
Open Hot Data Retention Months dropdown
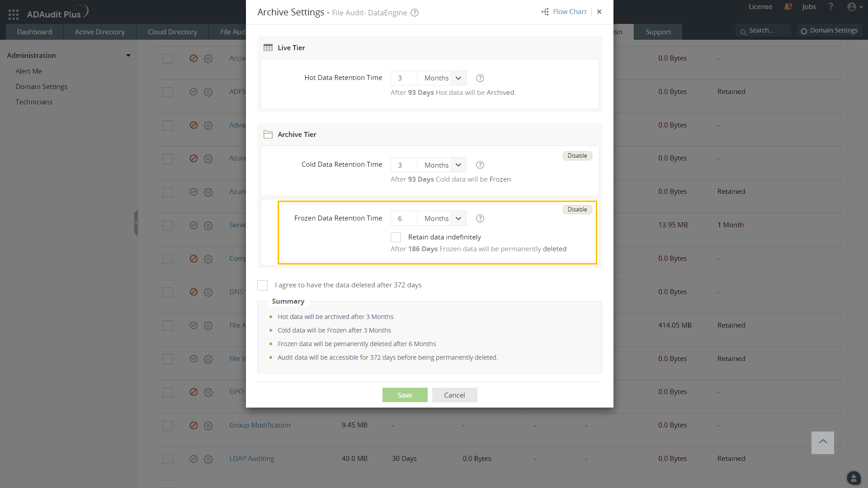[x=442, y=78]
